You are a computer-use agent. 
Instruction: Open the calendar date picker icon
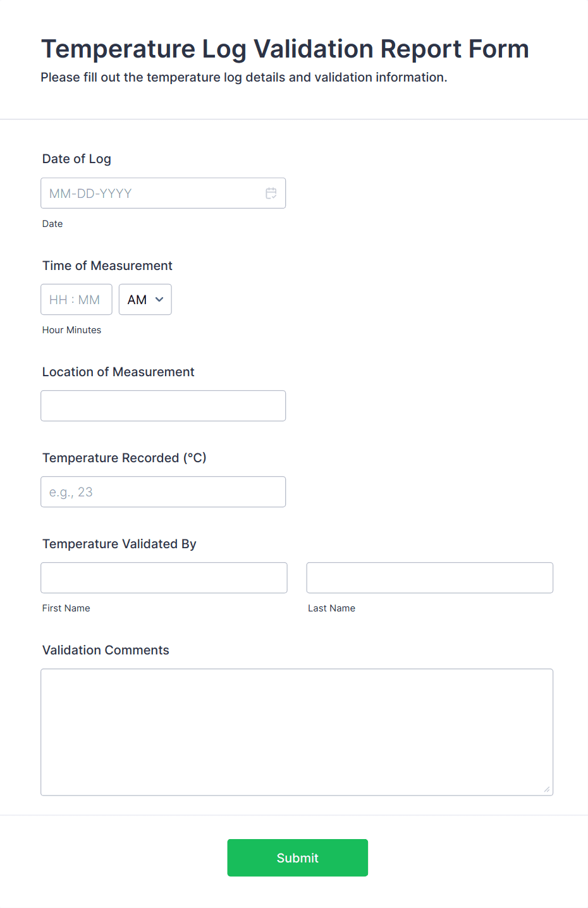[x=271, y=193]
